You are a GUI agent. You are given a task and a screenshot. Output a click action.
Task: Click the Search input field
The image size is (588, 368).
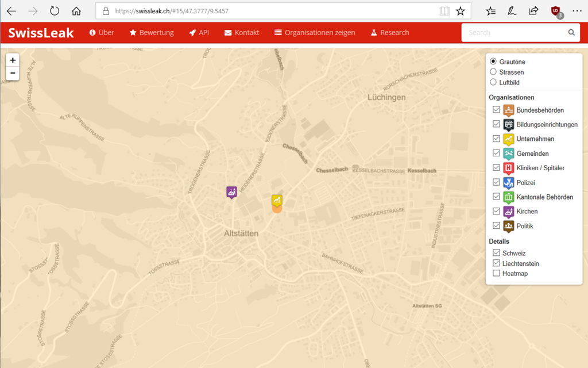(x=514, y=33)
